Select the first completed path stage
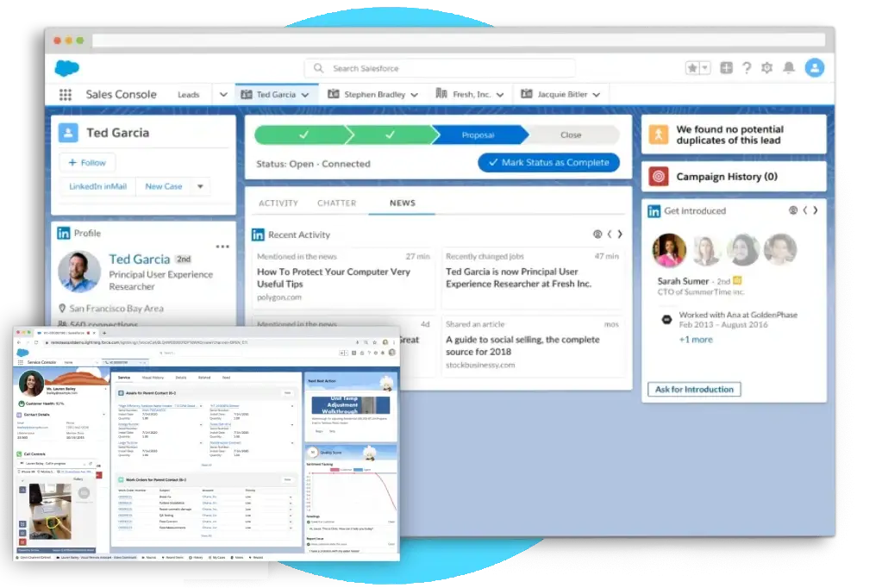The width and height of the screenshot is (882, 588). pyautogui.click(x=303, y=135)
